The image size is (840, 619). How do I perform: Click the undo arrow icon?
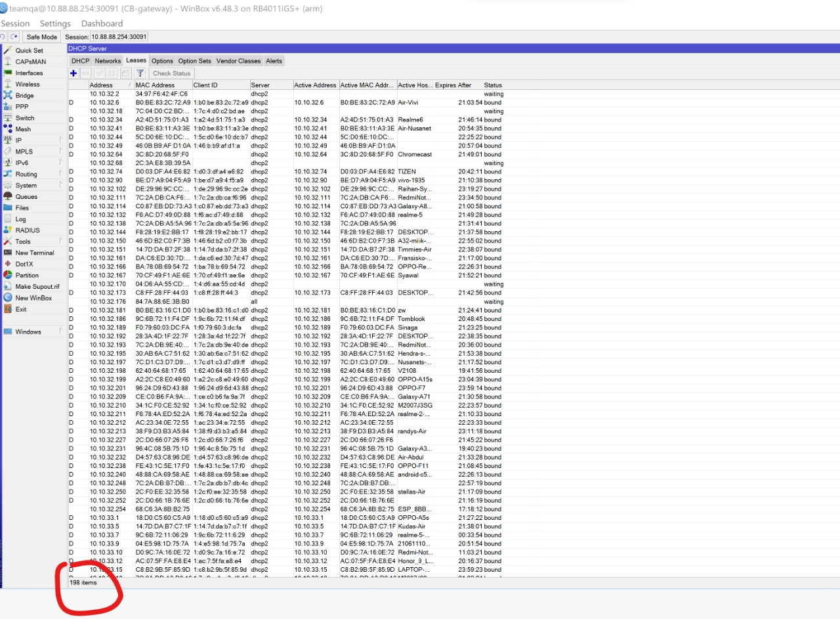tap(3, 37)
